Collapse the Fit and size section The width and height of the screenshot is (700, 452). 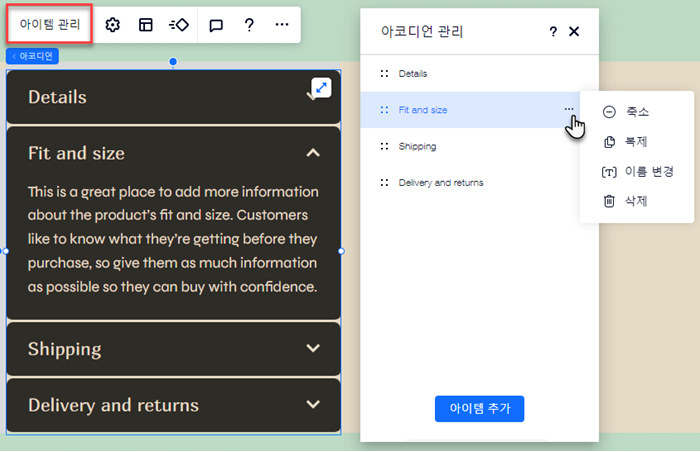[313, 153]
